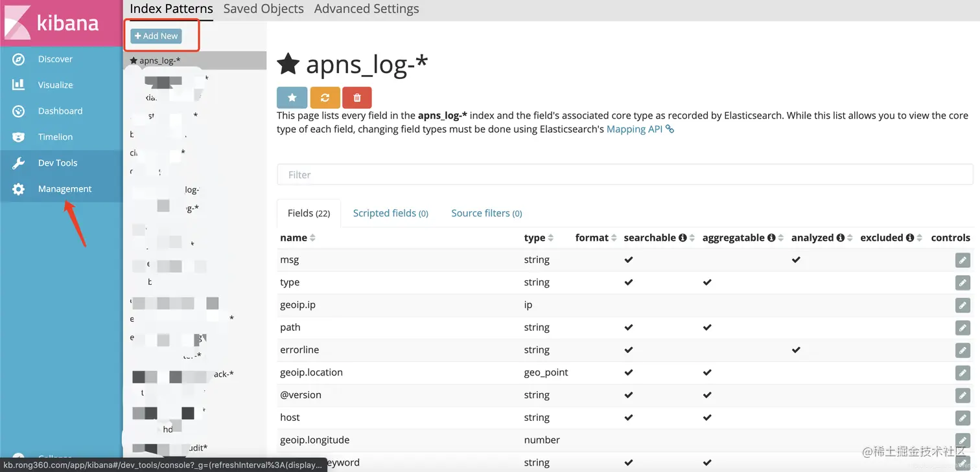Image resolution: width=980 pixels, height=472 pixels.
Task: Click the msg field name
Action: coord(290,260)
